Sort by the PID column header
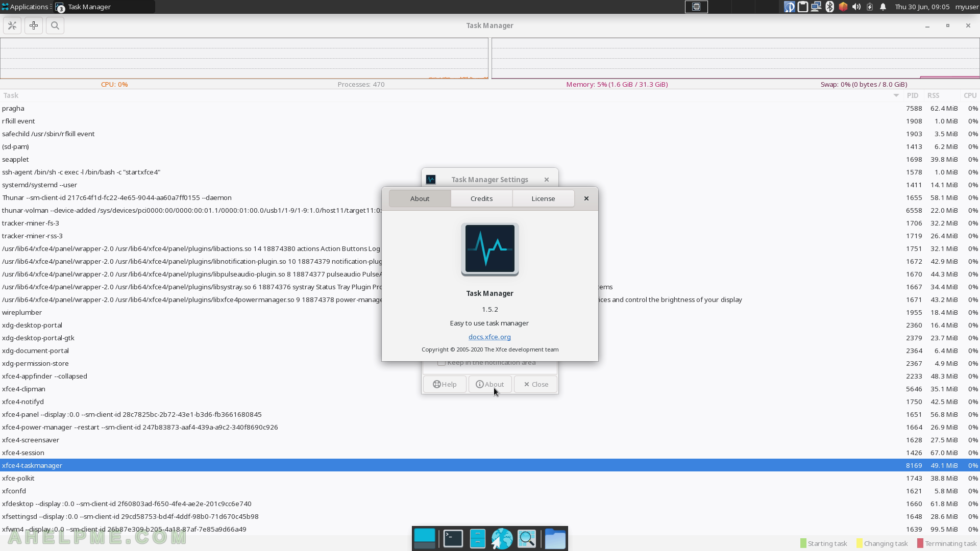The width and height of the screenshot is (980, 551). 913,95
